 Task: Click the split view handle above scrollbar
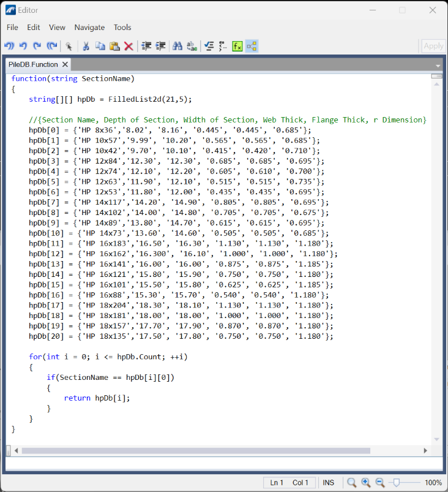click(437, 76)
